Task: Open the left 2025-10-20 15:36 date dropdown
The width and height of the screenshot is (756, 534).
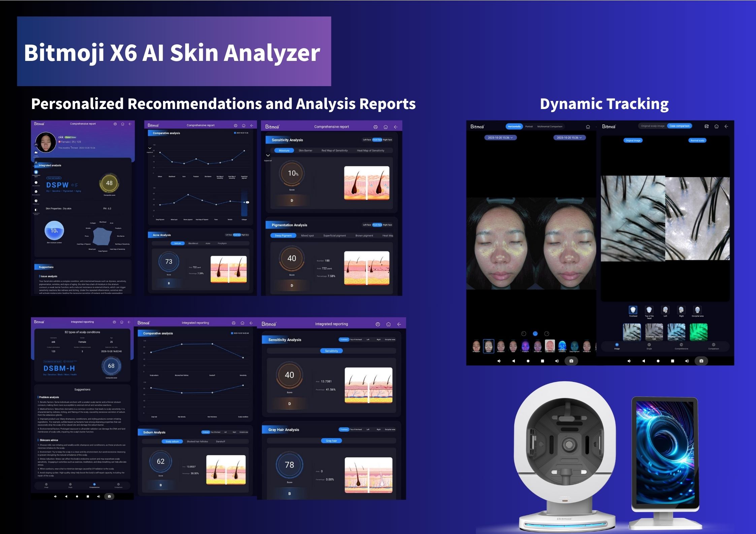Action: (500, 138)
